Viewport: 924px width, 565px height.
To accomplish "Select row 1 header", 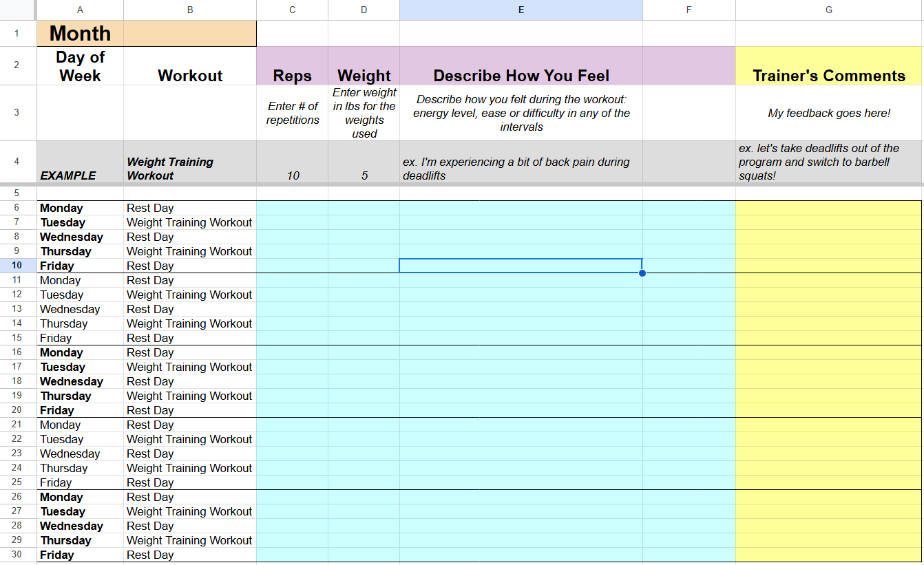I will coord(18,33).
